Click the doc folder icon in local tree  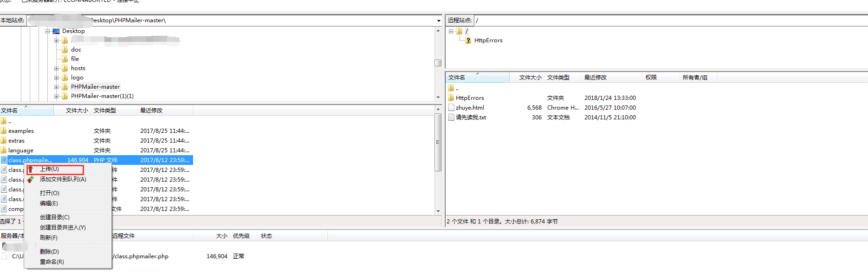[x=65, y=50]
